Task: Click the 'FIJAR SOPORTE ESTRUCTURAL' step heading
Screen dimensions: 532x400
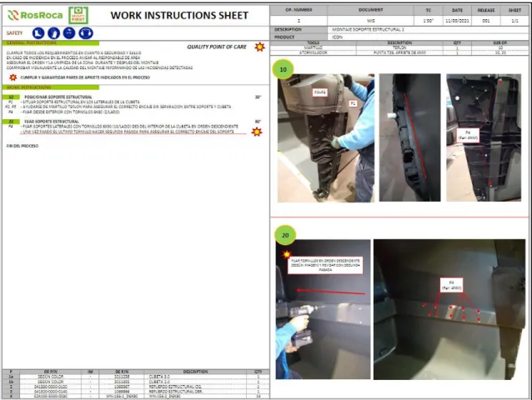Action: (x=52, y=122)
